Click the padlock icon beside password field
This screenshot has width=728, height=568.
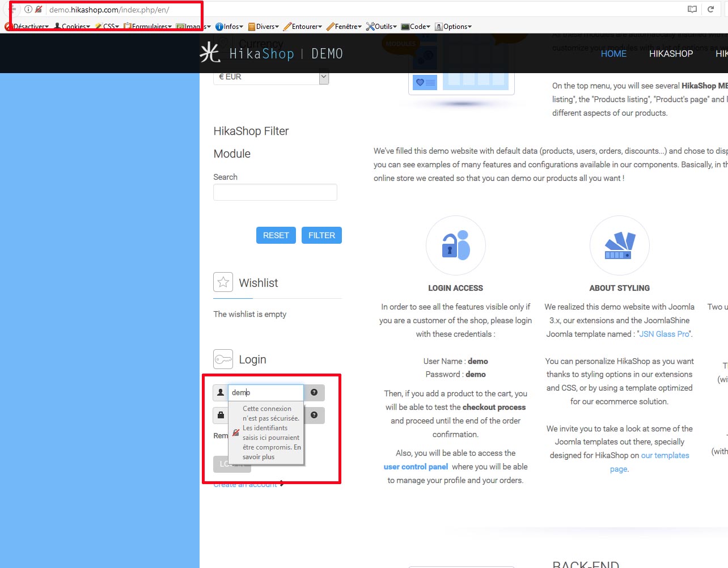click(221, 415)
